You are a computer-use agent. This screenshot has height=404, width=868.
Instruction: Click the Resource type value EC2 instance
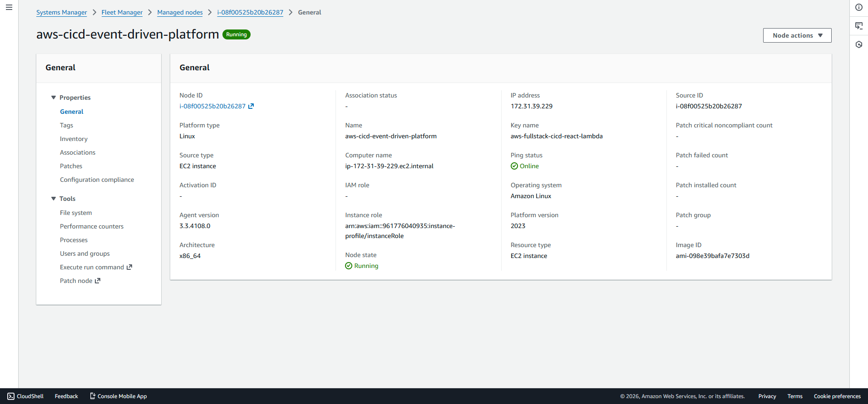tap(529, 256)
